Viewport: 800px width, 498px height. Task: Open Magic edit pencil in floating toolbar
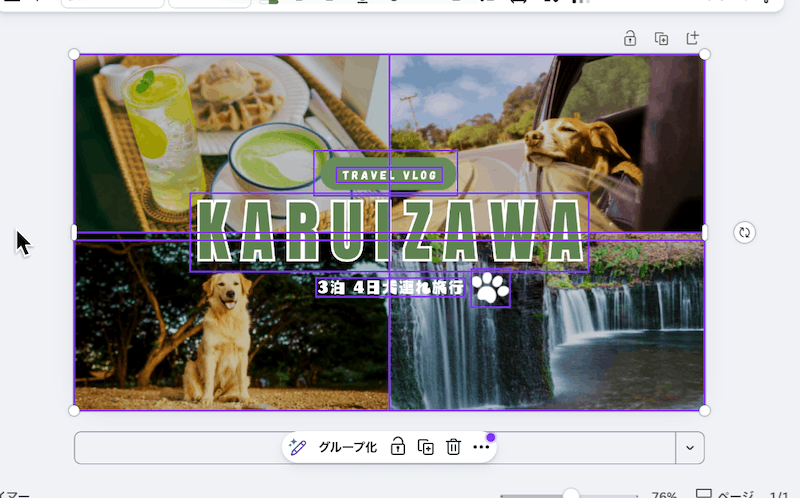click(297, 447)
